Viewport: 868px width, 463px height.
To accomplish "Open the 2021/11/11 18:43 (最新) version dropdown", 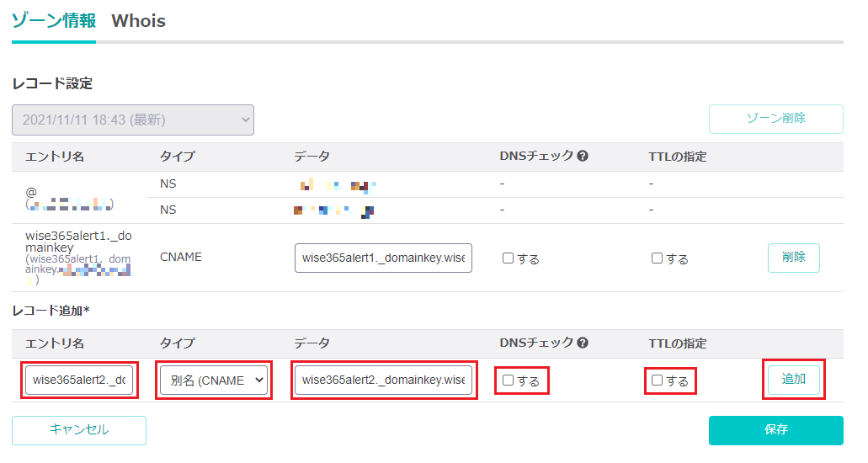I will 133,120.
